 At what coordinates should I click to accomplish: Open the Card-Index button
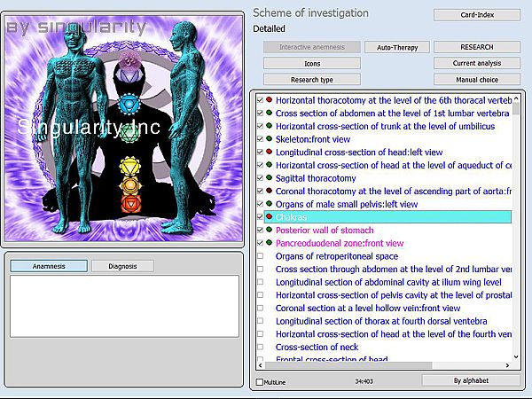[x=476, y=14]
